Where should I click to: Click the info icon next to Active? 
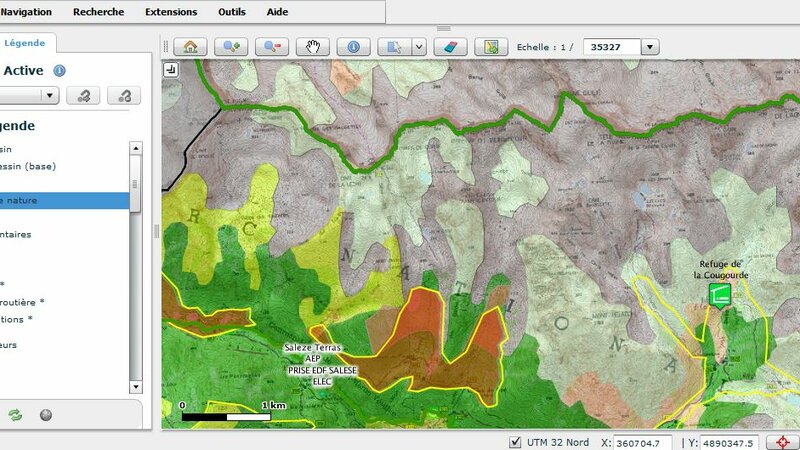click(x=60, y=71)
